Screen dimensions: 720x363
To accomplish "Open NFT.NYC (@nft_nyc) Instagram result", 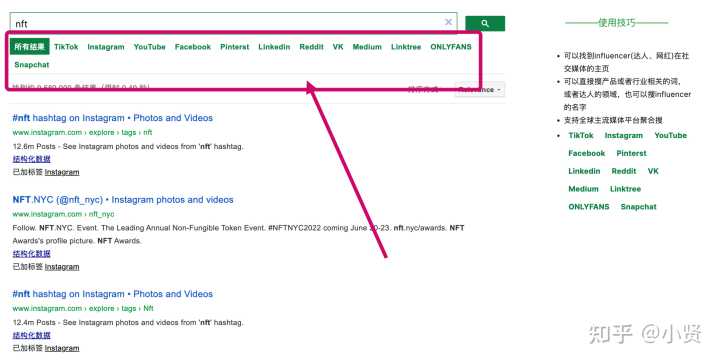I will [123, 200].
